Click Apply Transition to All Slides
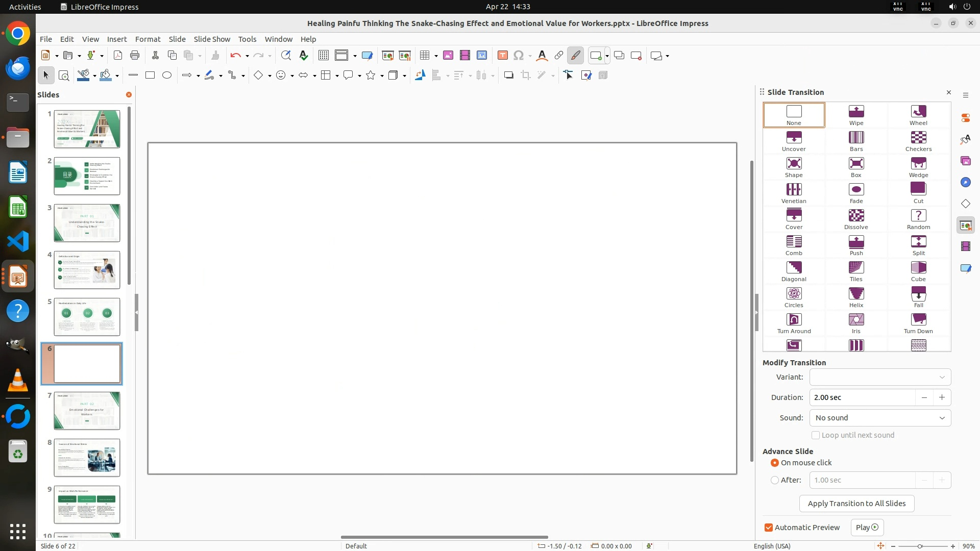Viewport: 980px width, 551px height. pos(856,504)
